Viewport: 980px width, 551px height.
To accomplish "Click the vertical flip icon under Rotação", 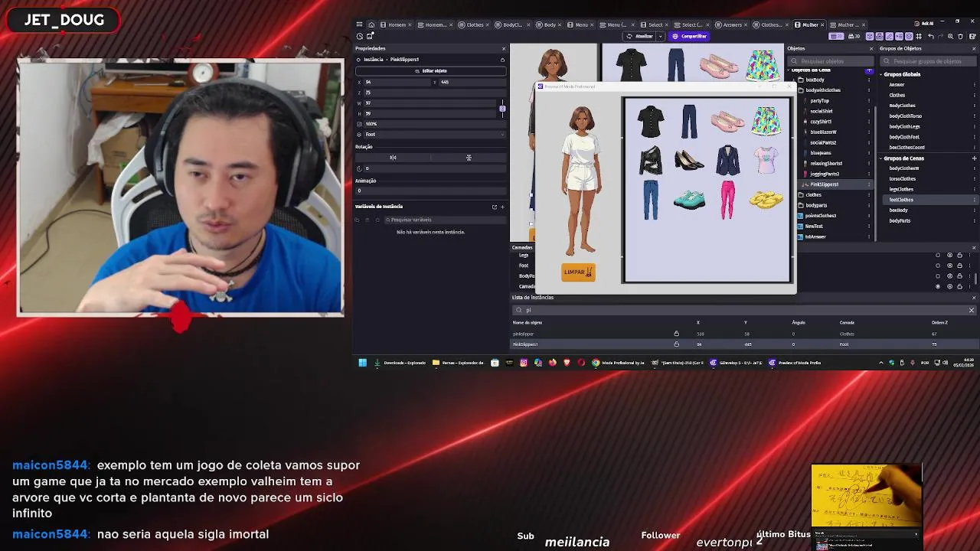I will [469, 158].
